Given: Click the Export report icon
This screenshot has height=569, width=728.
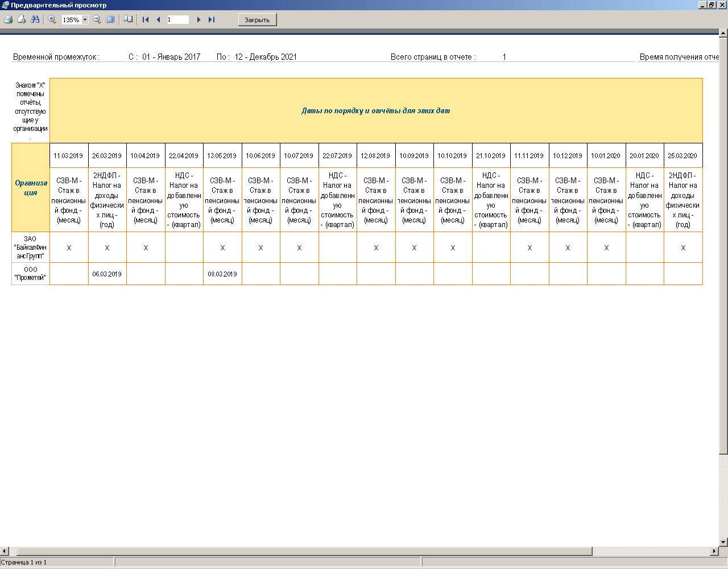Looking at the screenshot, I should [x=22, y=19].
